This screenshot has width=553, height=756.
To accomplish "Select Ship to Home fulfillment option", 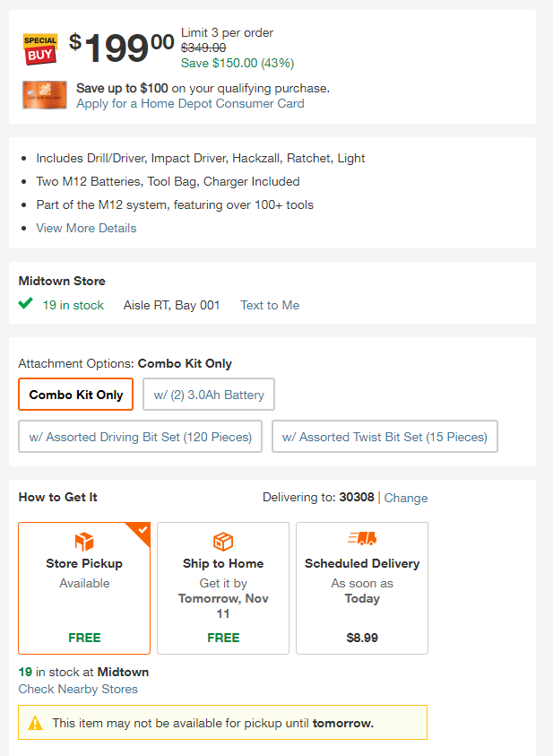I will pos(223,588).
